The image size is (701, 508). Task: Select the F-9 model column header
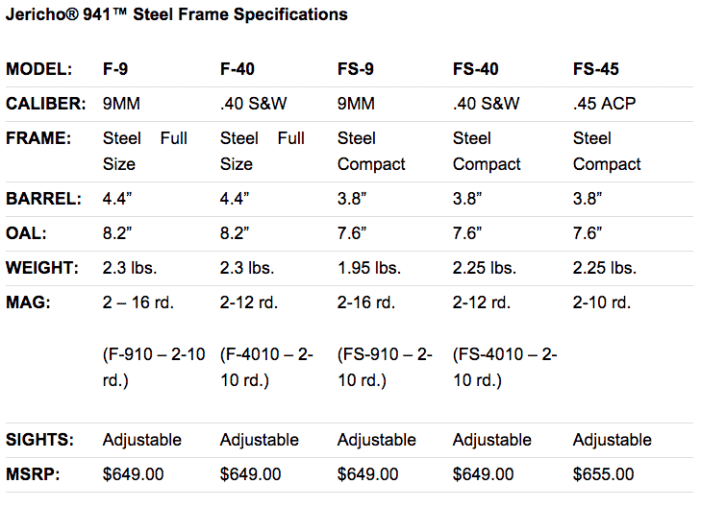point(115,70)
